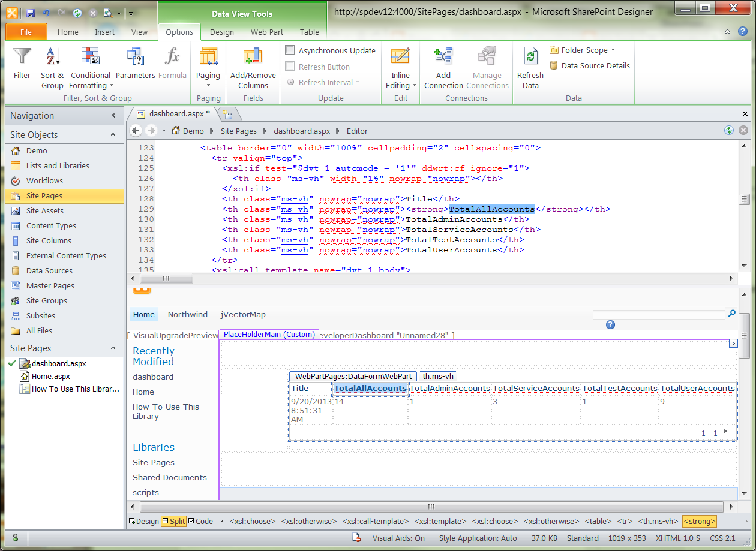Image resolution: width=756 pixels, height=551 pixels.
Task: Refresh the editor view from the breadcrumb bar
Action: [x=729, y=130]
